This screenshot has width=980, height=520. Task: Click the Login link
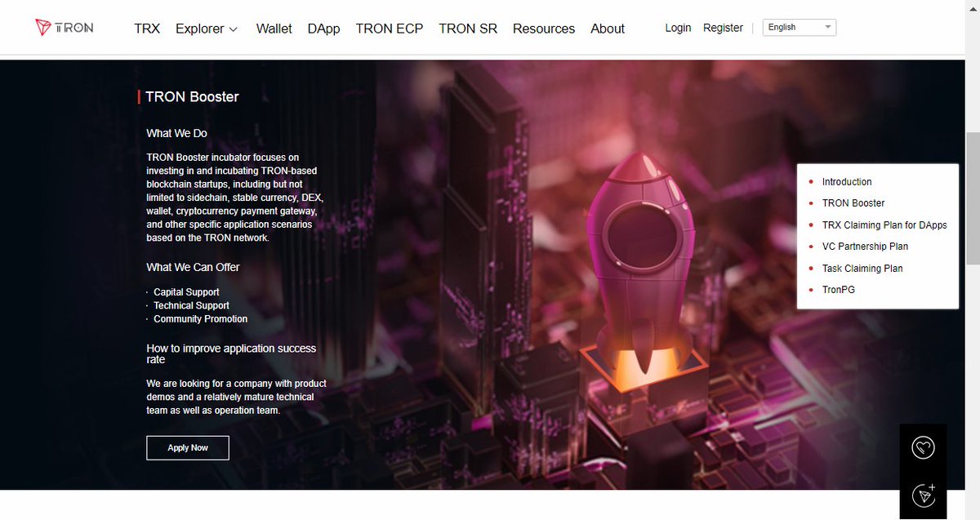678,28
